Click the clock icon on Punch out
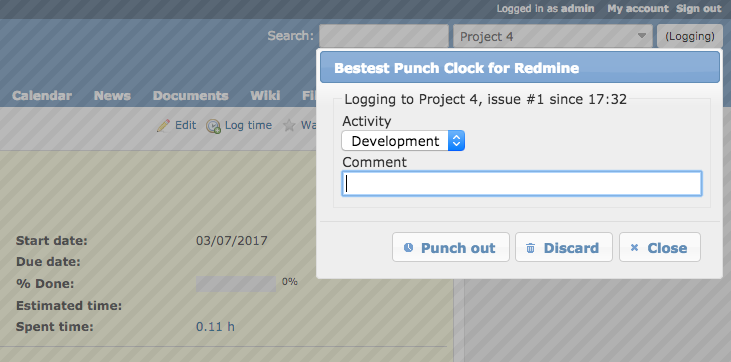 408,247
